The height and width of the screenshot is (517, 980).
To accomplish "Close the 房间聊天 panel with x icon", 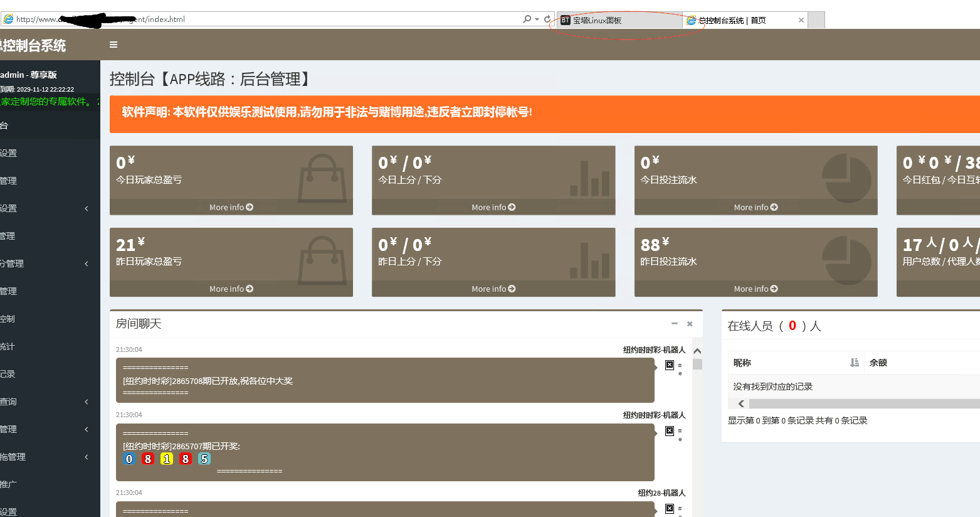I will (x=690, y=324).
